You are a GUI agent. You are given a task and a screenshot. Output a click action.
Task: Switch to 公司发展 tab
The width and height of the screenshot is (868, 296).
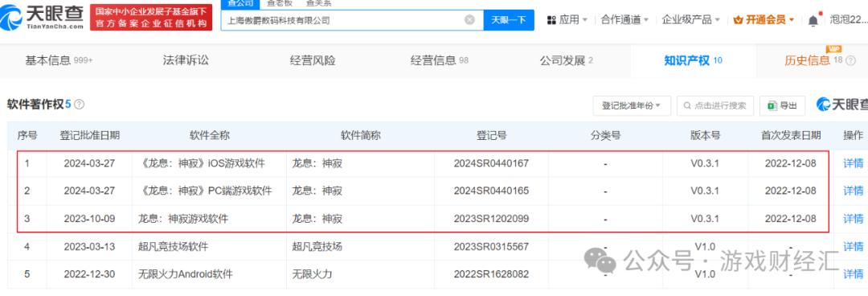pyautogui.click(x=567, y=60)
